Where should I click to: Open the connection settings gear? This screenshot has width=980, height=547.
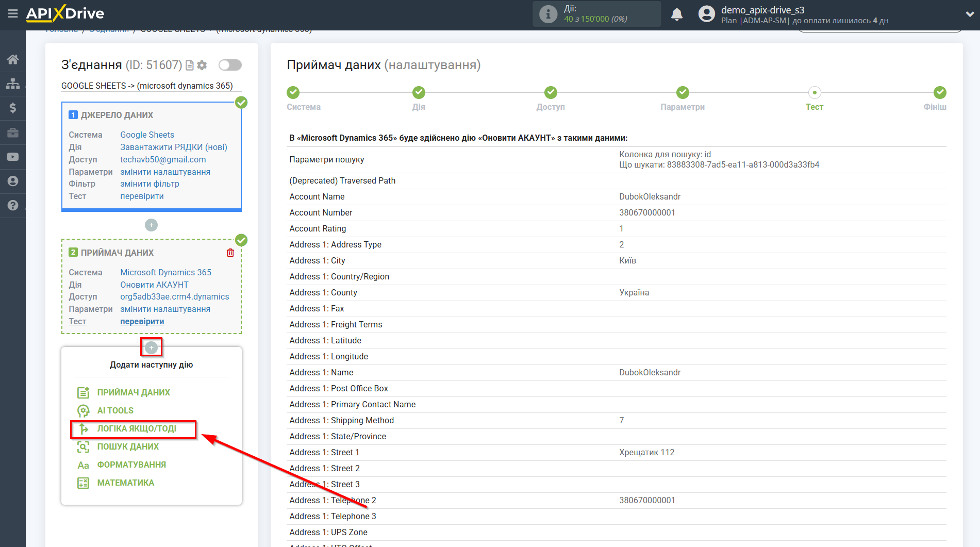[202, 65]
